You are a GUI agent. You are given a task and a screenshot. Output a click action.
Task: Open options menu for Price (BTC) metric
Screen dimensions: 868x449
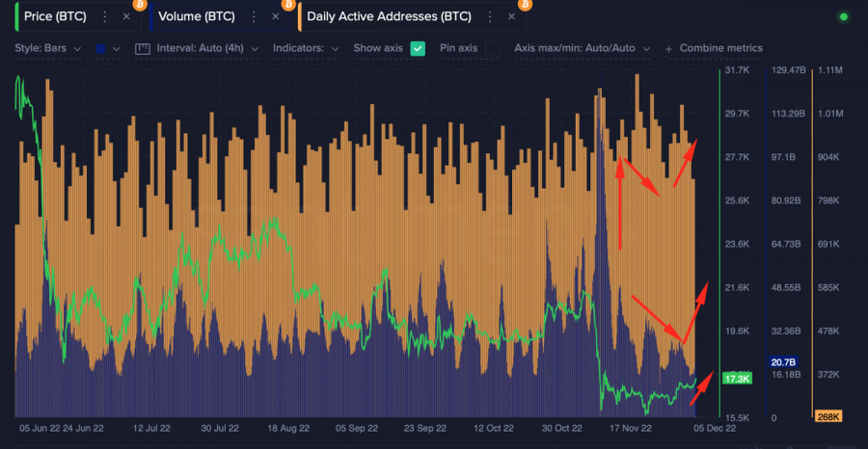(104, 16)
